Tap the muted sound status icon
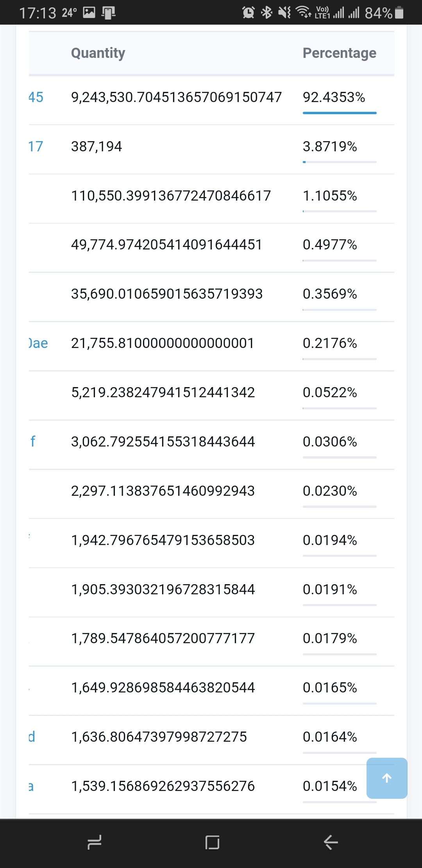Image resolution: width=422 pixels, height=868 pixels. (284, 13)
